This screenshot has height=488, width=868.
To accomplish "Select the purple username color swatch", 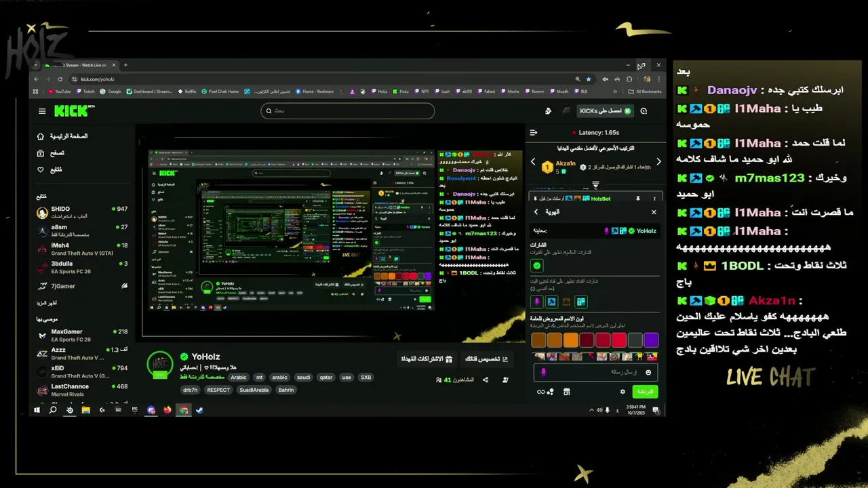I will [651, 340].
